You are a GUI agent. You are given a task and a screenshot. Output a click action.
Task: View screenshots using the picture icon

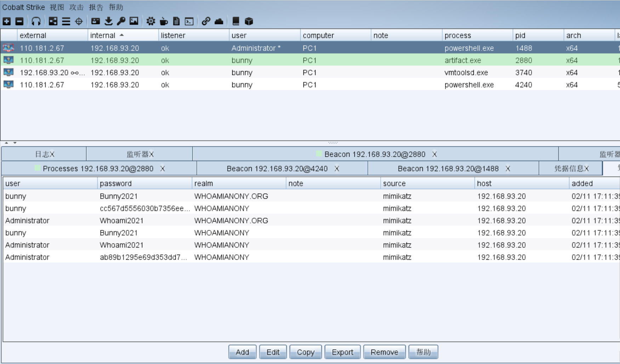[x=134, y=21]
